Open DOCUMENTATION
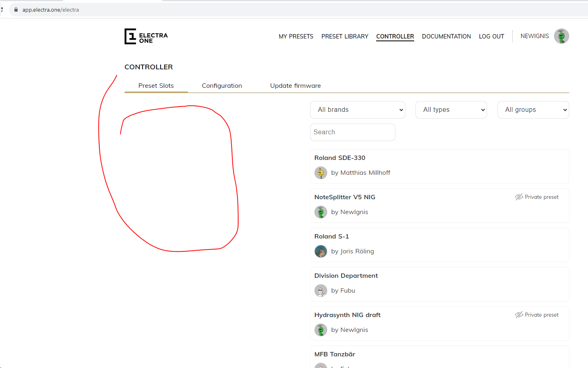Screen dimensions: 588x368 (x=447, y=36)
